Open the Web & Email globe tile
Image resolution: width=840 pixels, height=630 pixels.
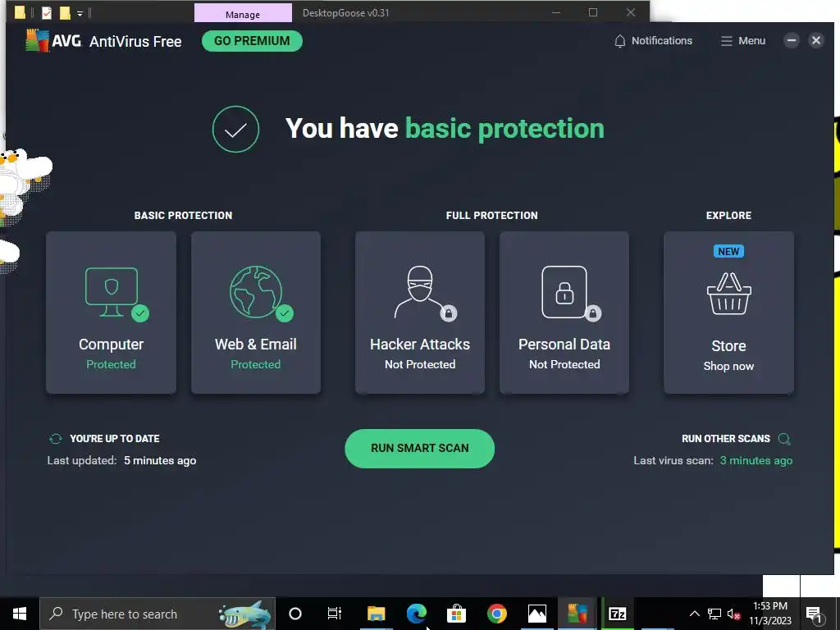256,313
